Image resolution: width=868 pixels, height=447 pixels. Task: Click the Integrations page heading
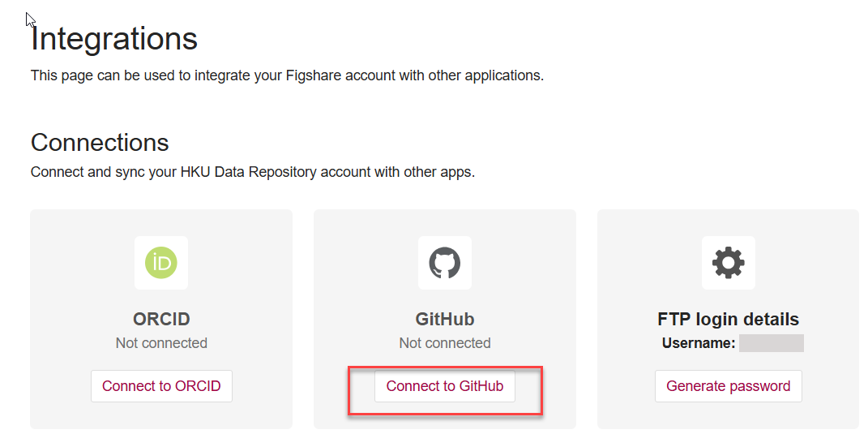point(114,39)
